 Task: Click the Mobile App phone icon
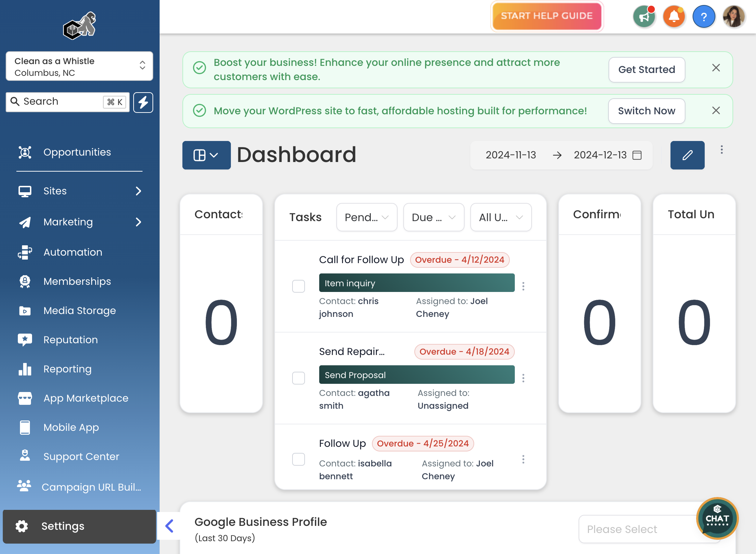(25, 428)
